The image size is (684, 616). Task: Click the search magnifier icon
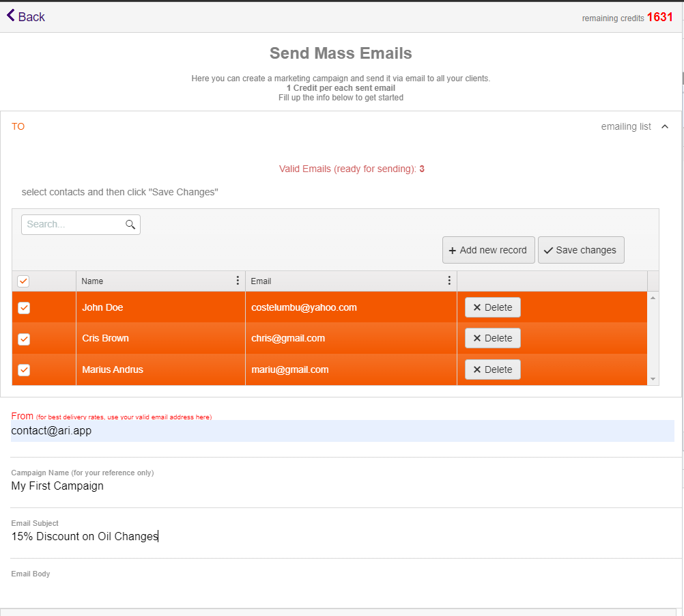[x=130, y=224]
